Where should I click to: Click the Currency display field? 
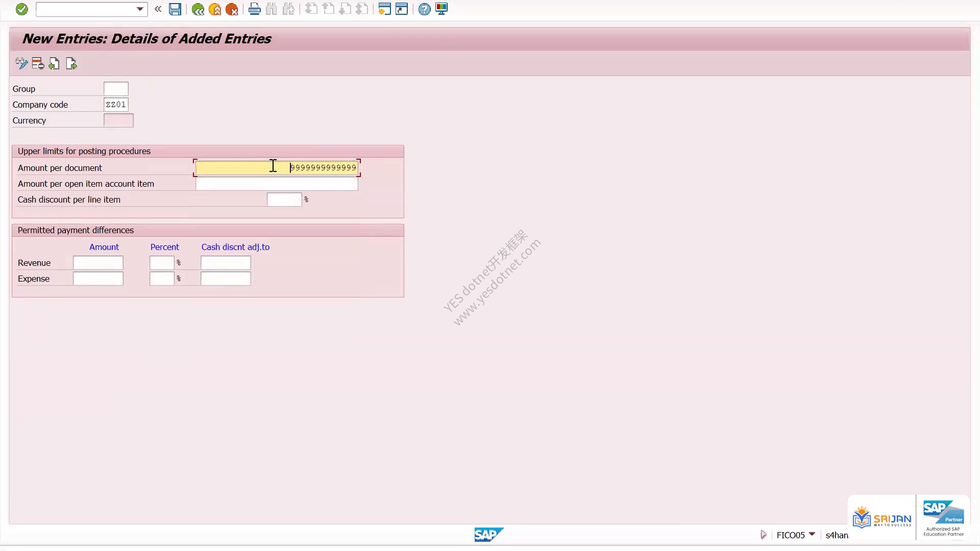pyautogui.click(x=118, y=120)
